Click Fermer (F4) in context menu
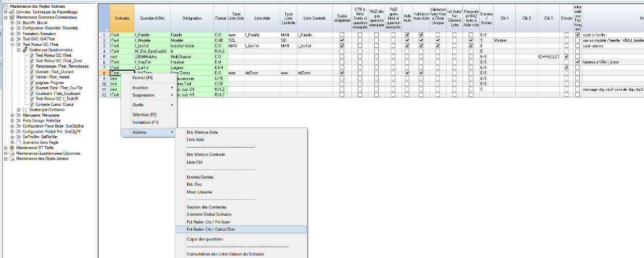Screen dimensions: 644x258 point(143,78)
